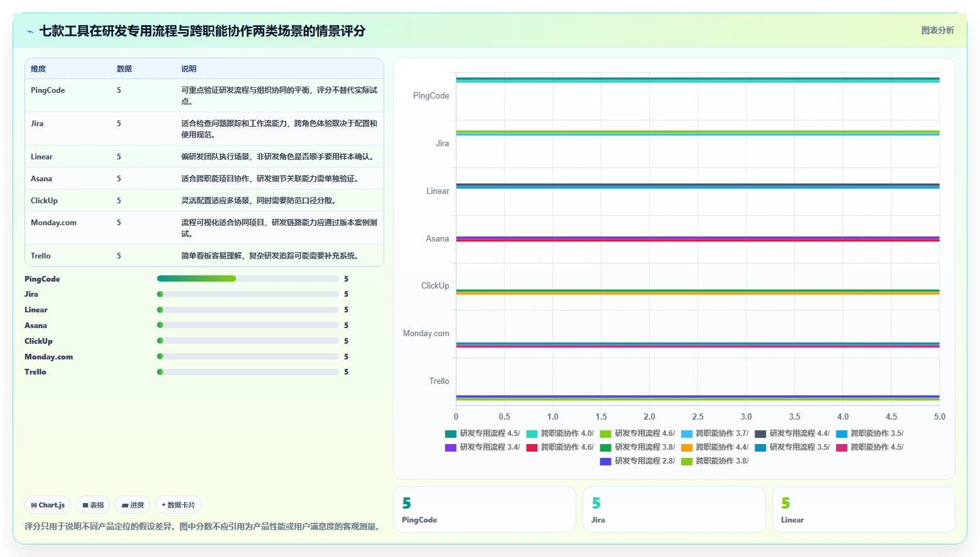Click the ClickUp label on the chart axis
This screenshot has width=980, height=557.
point(435,286)
